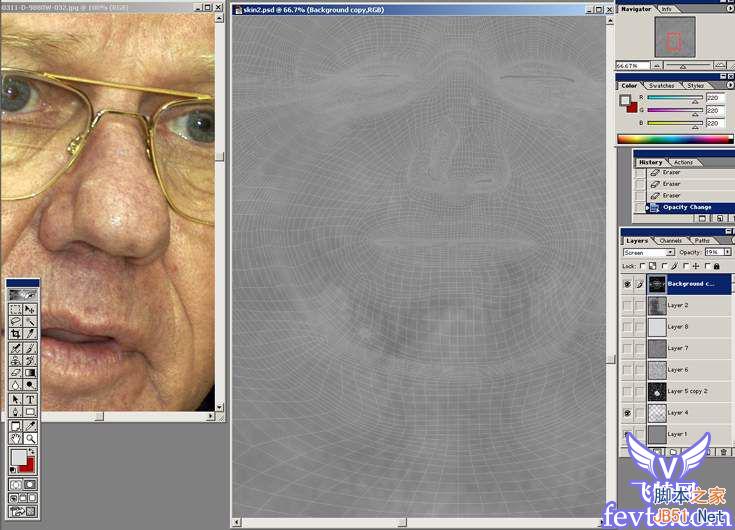Select the Gradient tool
This screenshot has width=735, height=530.
click(30, 373)
